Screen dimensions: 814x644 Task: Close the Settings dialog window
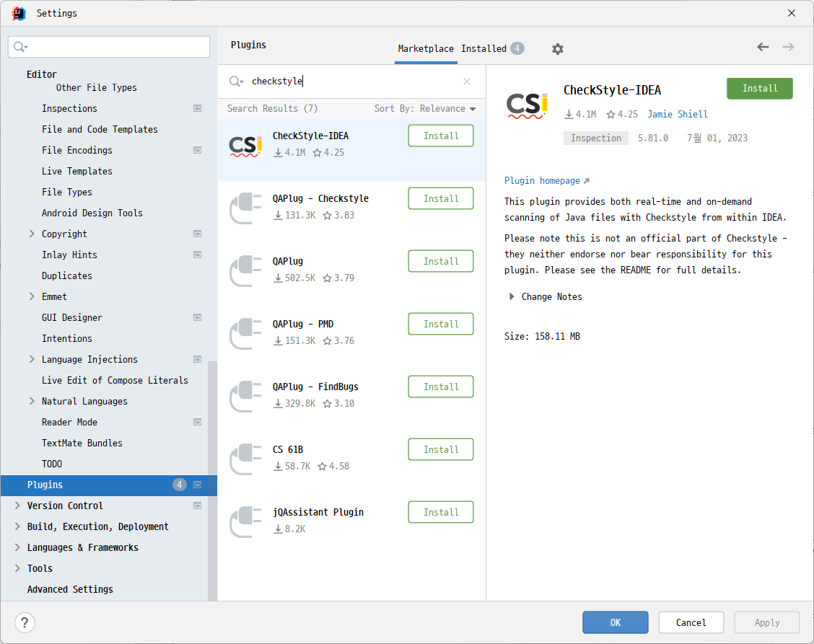(791, 13)
